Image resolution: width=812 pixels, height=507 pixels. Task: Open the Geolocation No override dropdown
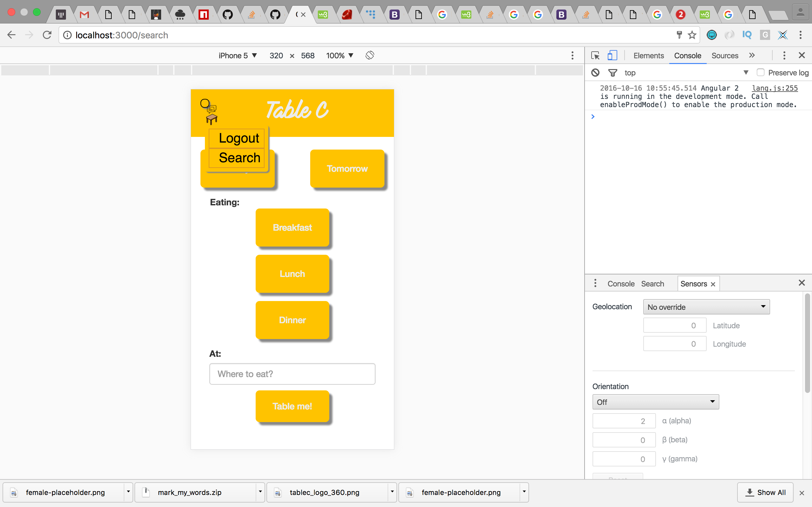tap(706, 307)
